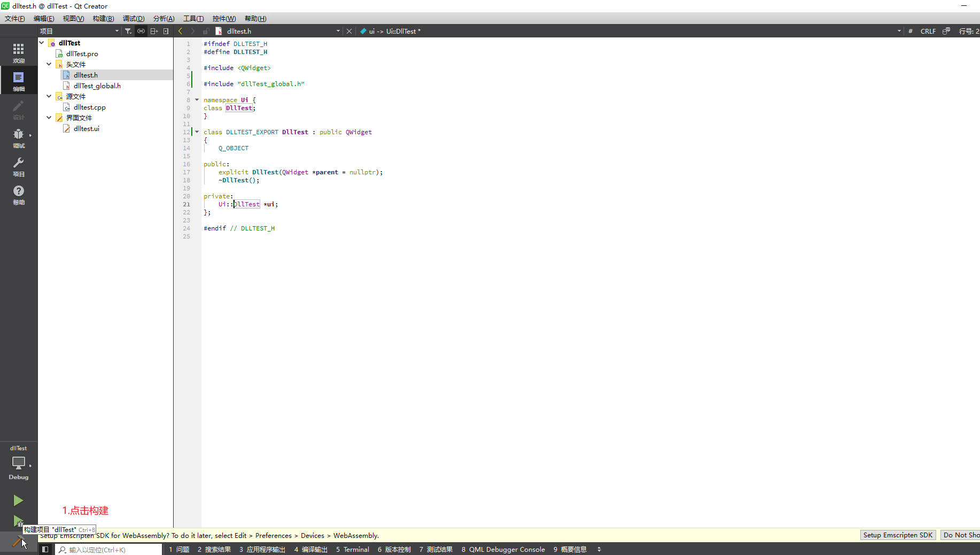The width and height of the screenshot is (980, 555).
Task: Click the file writable lock icon
Action: click(206, 31)
